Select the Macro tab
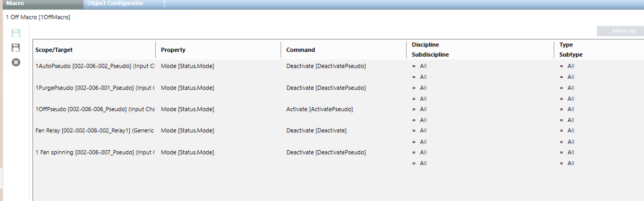644x201 pixels. [15, 3]
